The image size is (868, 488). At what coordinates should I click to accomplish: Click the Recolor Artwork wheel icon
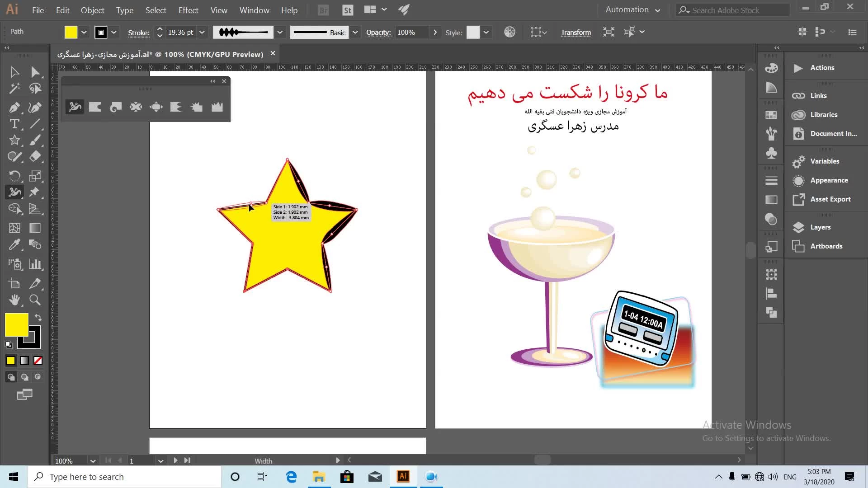(x=509, y=32)
